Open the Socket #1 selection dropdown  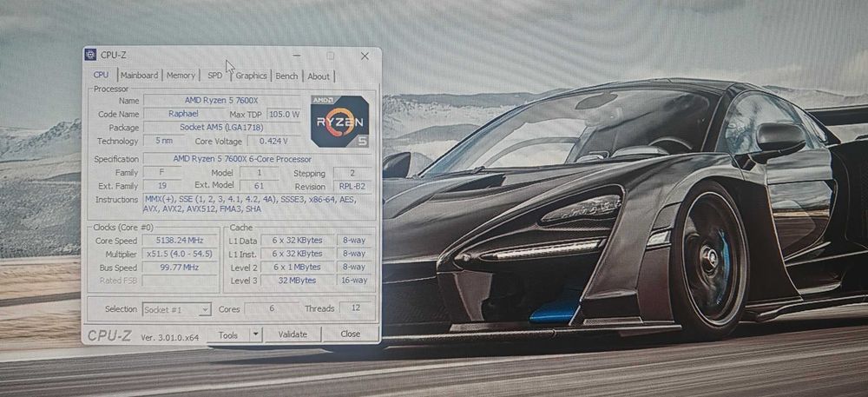(x=176, y=309)
